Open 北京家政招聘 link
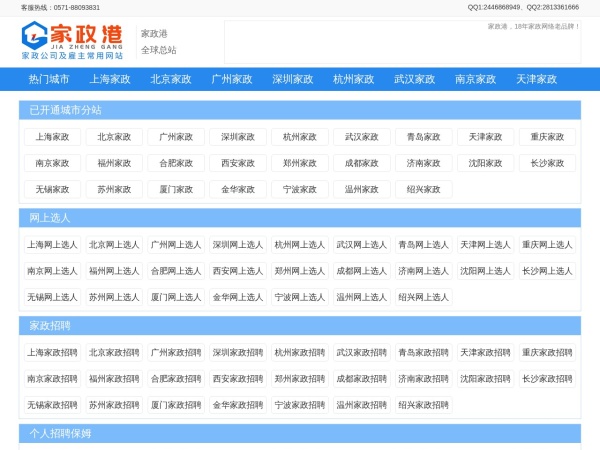Viewport: 600px width, 450px height. (114, 353)
